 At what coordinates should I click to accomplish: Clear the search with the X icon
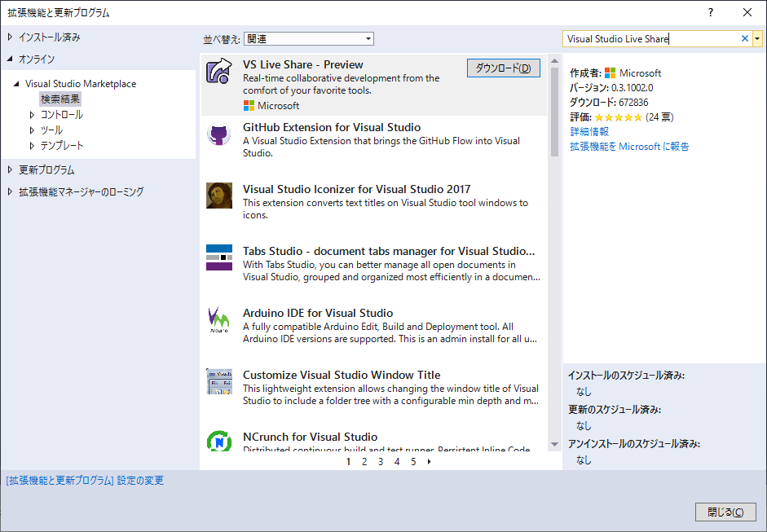pyautogui.click(x=743, y=38)
